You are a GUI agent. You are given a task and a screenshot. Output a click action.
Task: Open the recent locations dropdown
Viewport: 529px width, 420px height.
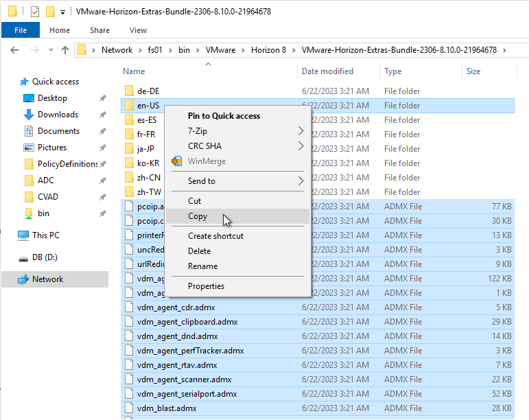click(51, 50)
